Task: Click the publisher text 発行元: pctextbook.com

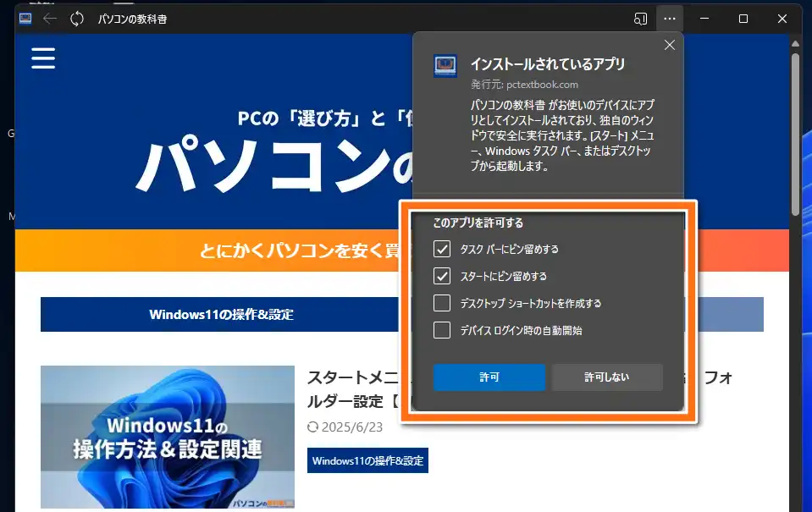Action: click(x=524, y=85)
